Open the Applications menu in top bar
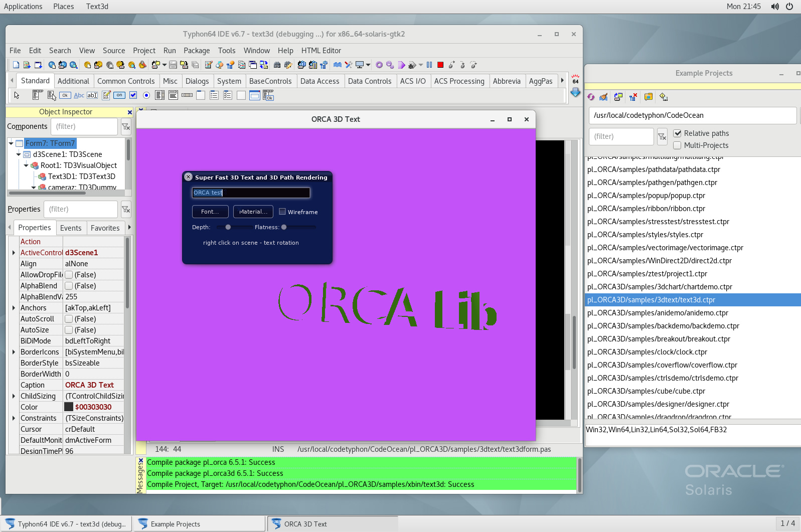The width and height of the screenshot is (801, 532). (23, 7)
